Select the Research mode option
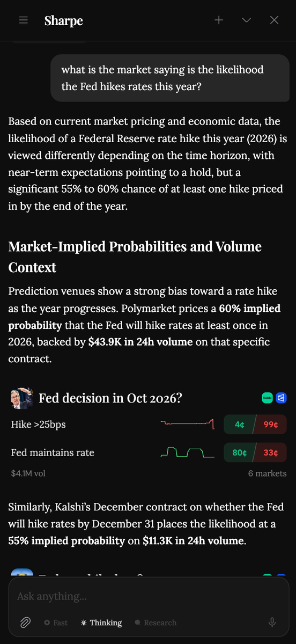 point(156,623)
